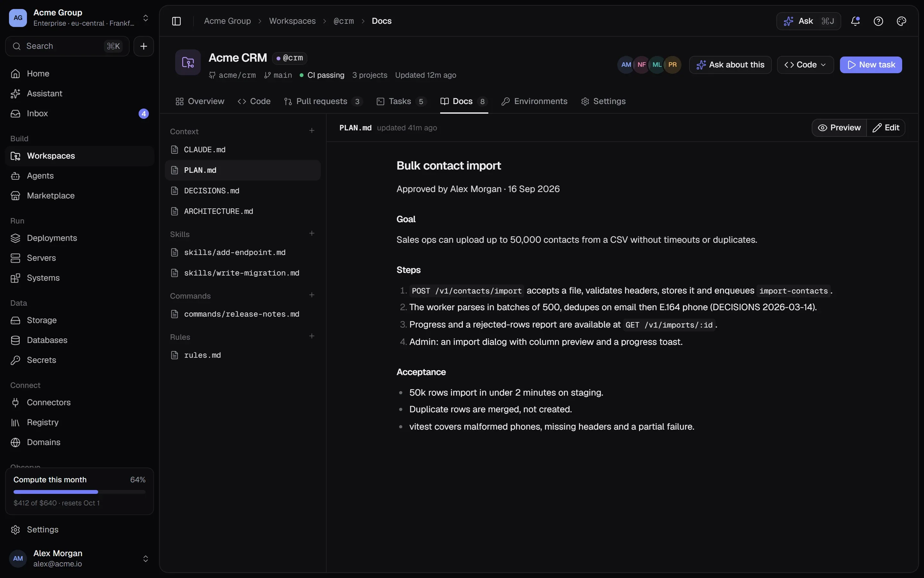
Task: Add a new Skills doc
Action: tap(312, 233)
